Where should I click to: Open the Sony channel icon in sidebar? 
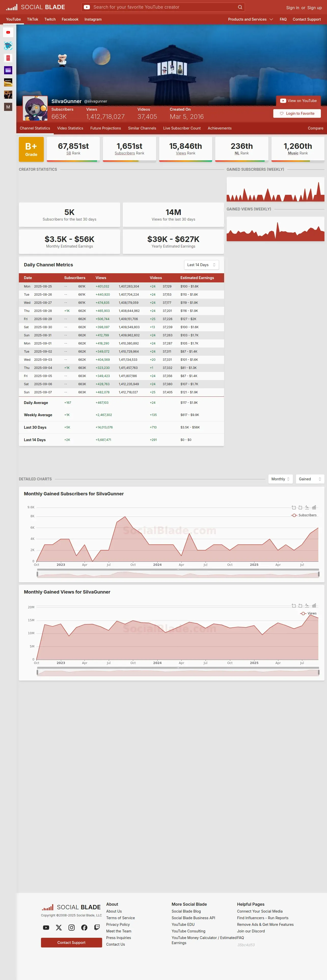(8, 82)
